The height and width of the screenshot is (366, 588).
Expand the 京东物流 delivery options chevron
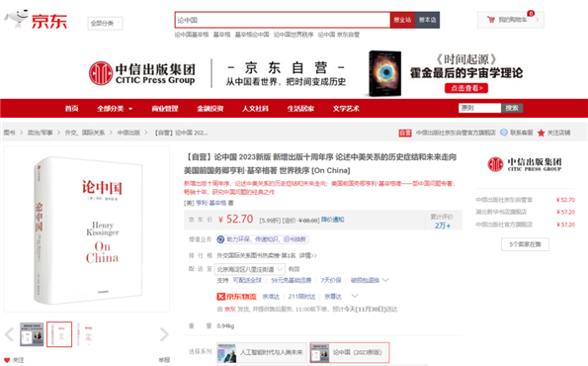point(355,296)
